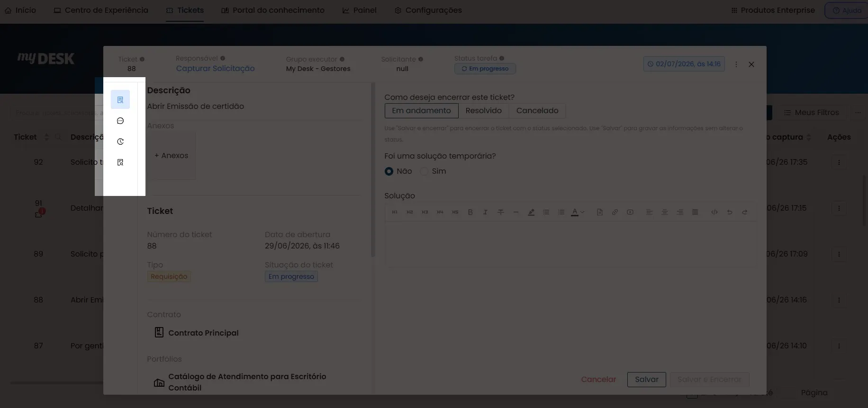Select the 'Não' temporary solution option

coord(389,171)
